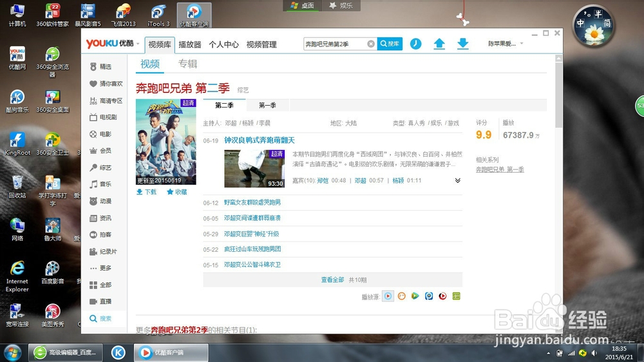
Task: Jump to guest 杨颖 at 01:11
Action: (398, 180)
